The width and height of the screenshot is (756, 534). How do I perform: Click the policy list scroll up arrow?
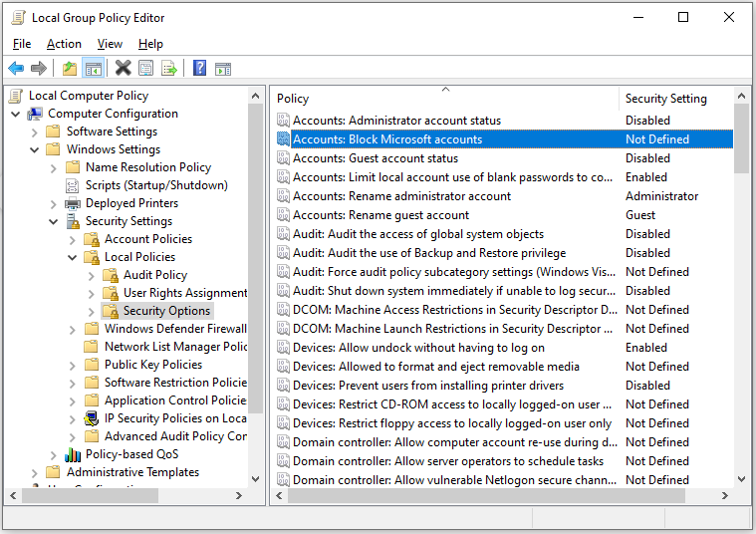point(741,96)
